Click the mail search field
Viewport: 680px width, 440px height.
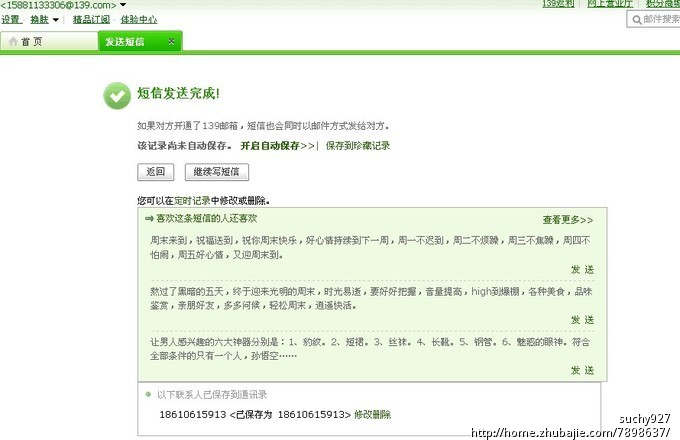[x=654, y=19]
